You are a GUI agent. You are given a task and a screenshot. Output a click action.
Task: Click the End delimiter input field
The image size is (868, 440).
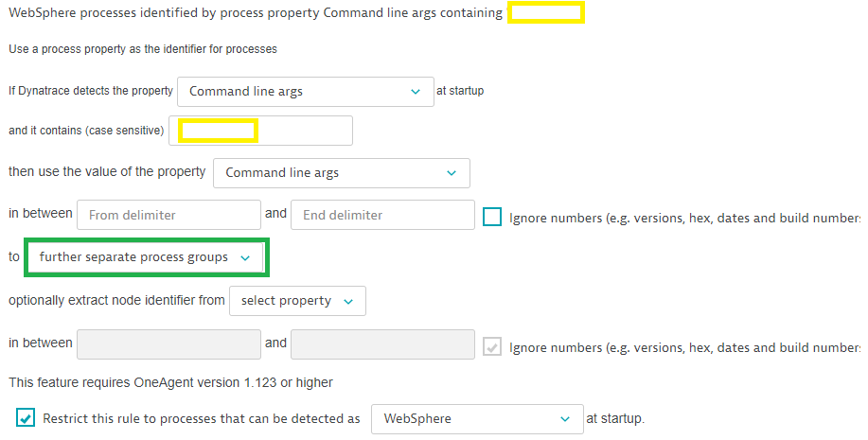pos(382,215)
